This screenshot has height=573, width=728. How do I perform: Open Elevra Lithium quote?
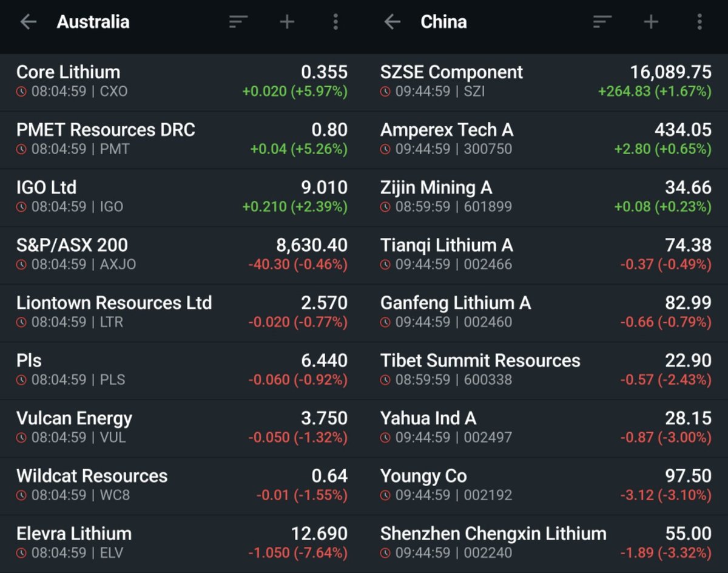click(182, 543)
